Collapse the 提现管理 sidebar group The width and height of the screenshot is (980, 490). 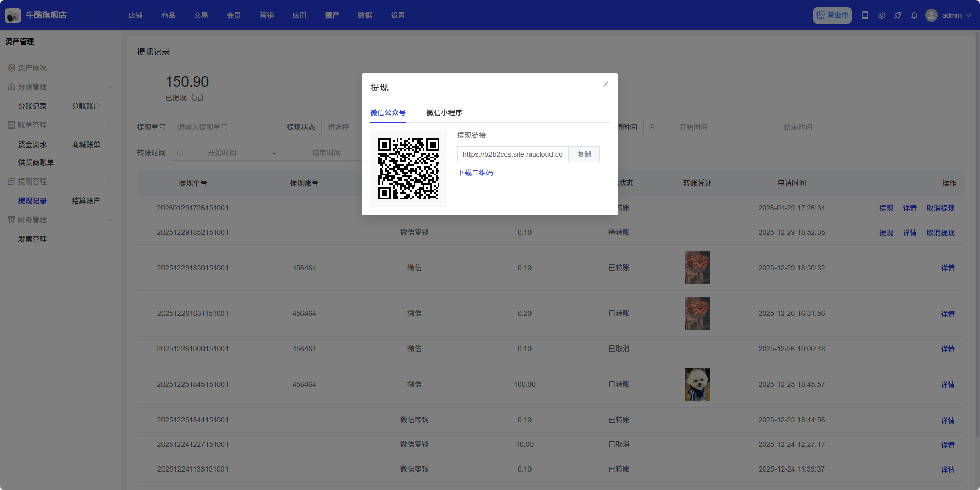(x=110, y=182)
